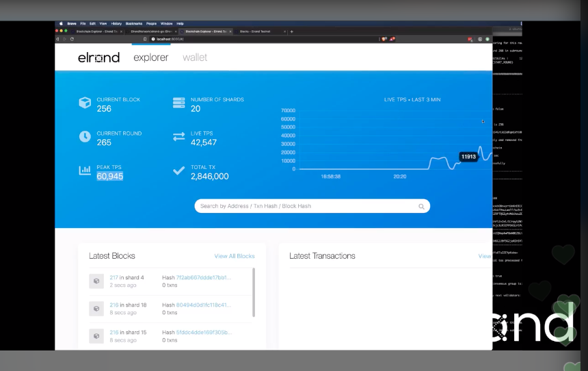
Task: Open block hash 80494d0d1fc118c41
Action: tap(204, 305)
